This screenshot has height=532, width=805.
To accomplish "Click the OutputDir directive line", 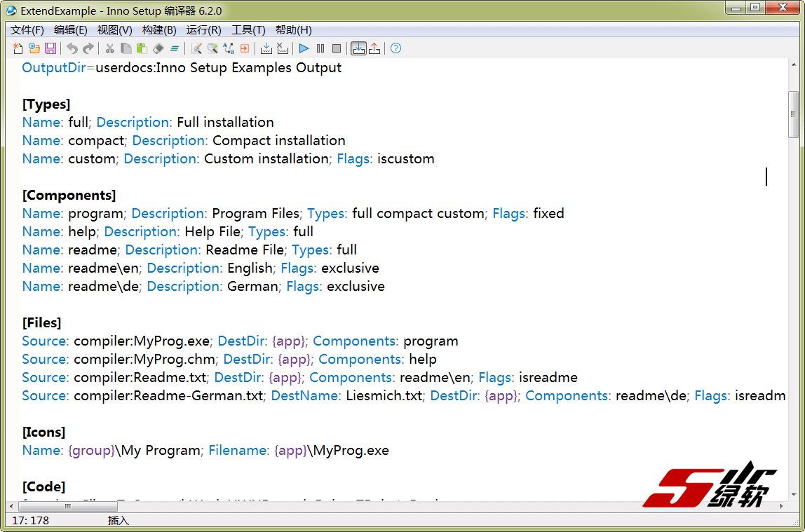I will coord(182,68).
